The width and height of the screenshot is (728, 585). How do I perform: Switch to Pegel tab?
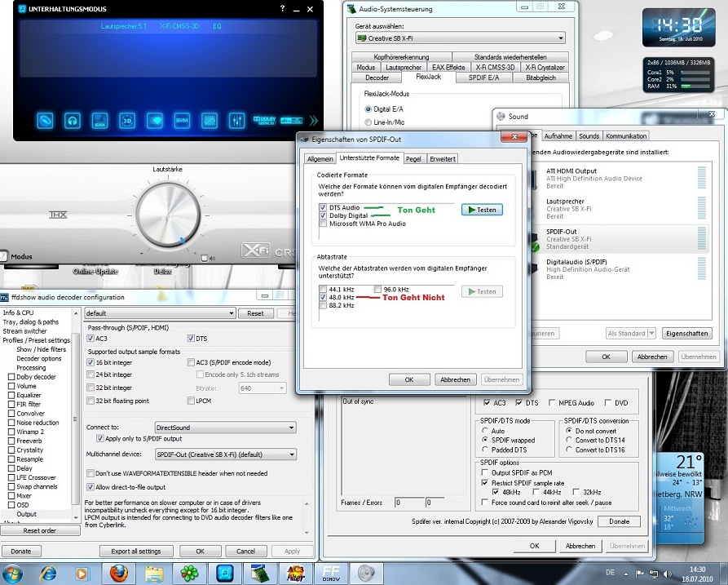pyautogui.click(x=413, y=159)
